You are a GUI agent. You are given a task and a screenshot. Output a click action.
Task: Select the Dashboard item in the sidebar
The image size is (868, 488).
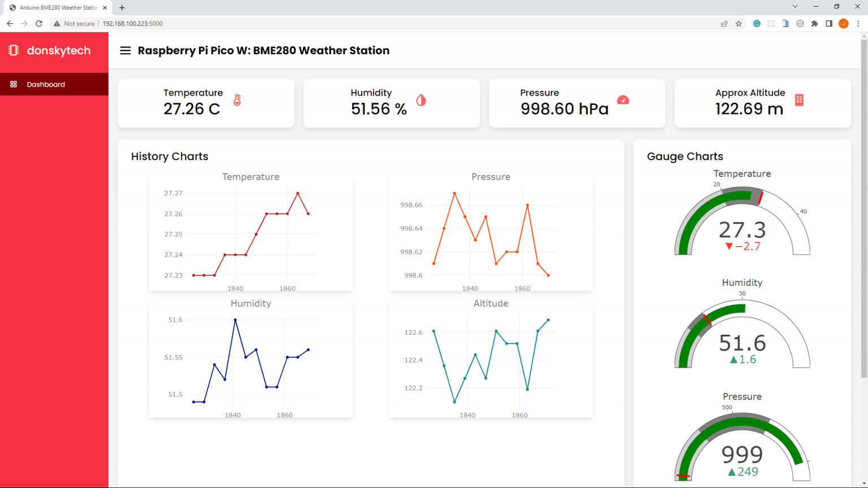(x=46, y=84)
